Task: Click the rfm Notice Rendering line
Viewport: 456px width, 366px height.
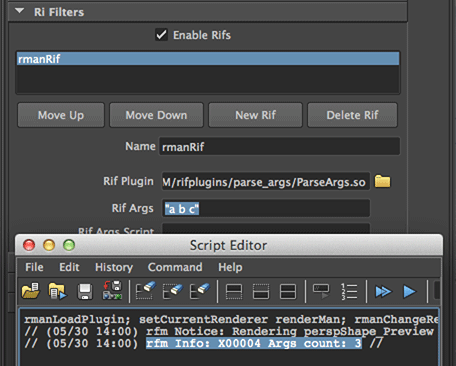Action: 229,331
